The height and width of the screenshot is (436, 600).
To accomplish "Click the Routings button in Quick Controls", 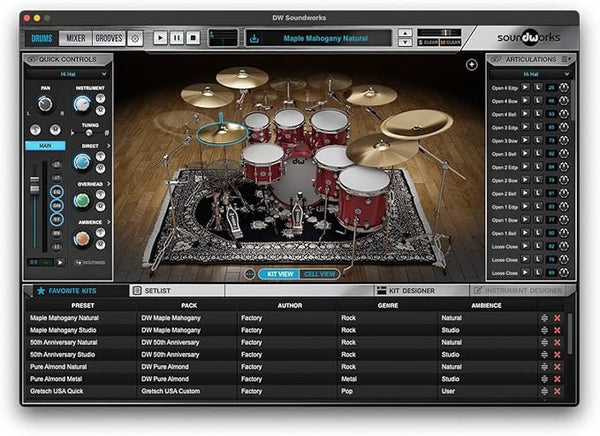I will [x=90, y=263].
